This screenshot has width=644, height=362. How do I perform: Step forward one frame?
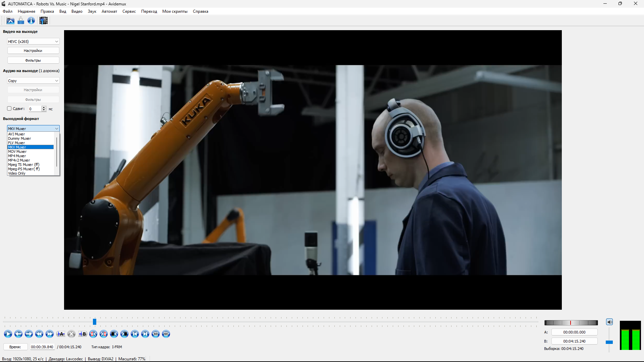point(29,334)
